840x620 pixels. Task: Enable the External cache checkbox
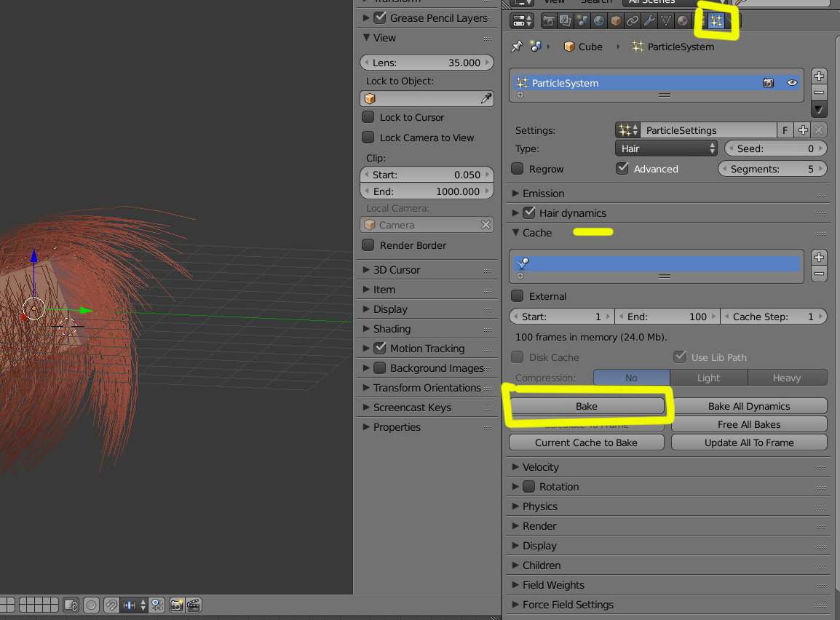click(x=518, y=296)
